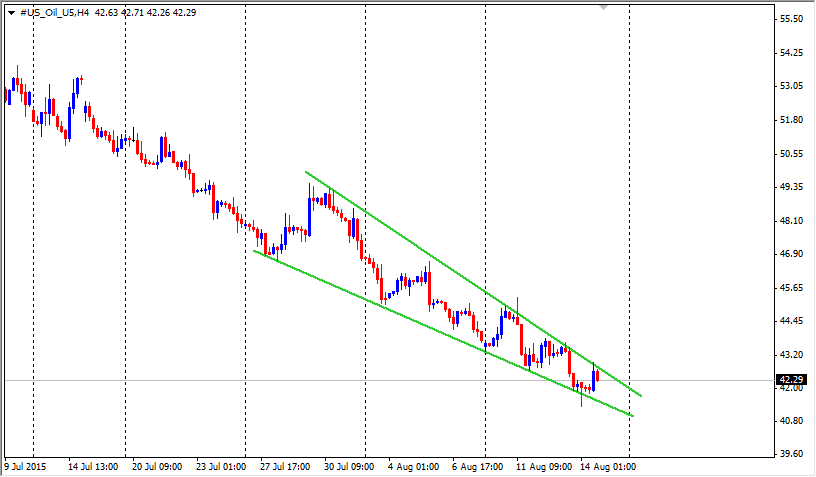Screen dimensions: 816x477
Task: Click the 55.50 price axis label
Action: pyautogui.click(x=792, y=19)
